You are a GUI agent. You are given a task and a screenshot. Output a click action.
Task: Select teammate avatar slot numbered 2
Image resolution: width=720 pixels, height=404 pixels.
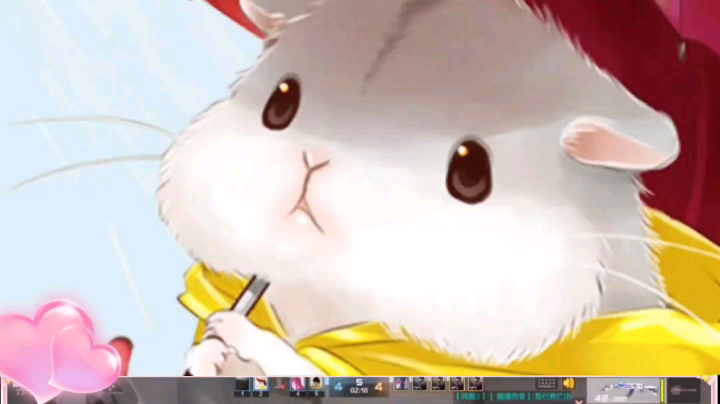coord(260,385)
